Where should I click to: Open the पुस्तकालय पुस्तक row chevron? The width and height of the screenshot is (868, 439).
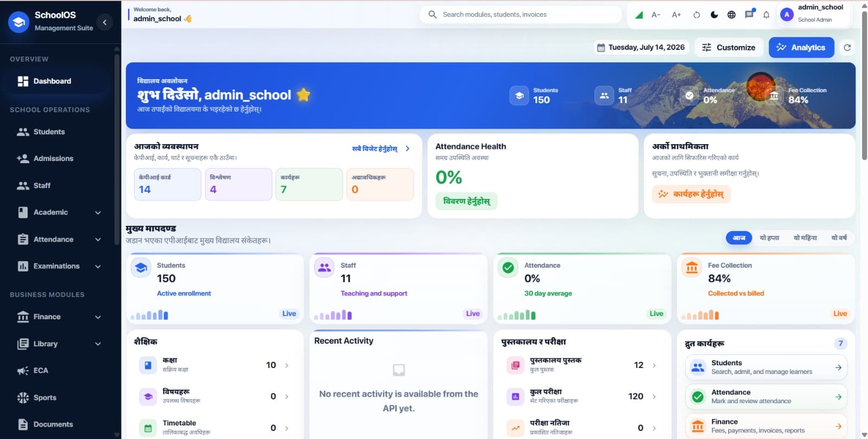654,366
